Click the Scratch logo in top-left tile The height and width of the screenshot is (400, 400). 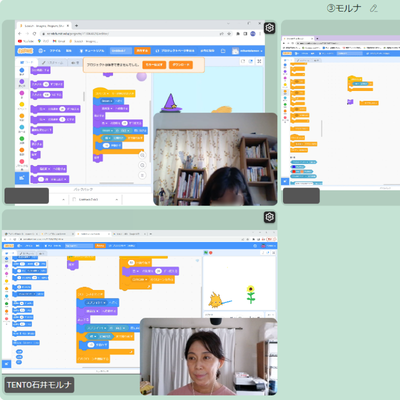[x=25, y=51]
